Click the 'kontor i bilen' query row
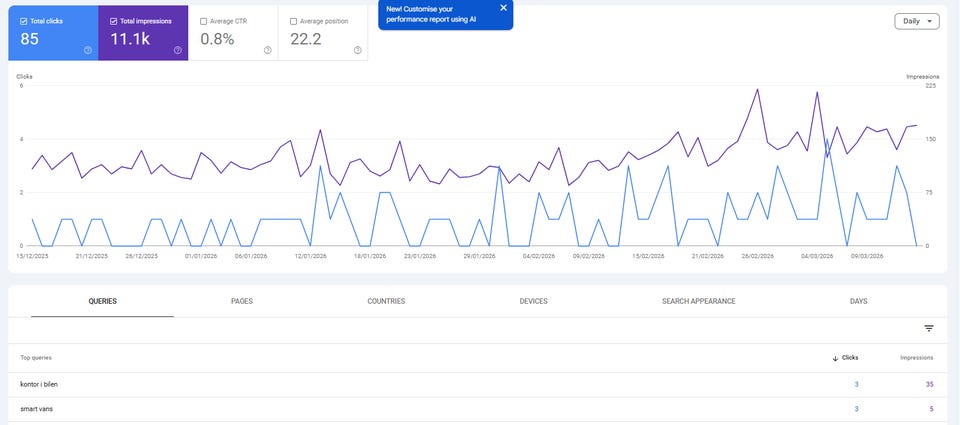The image size is (960, 425). tap(46, 384)
